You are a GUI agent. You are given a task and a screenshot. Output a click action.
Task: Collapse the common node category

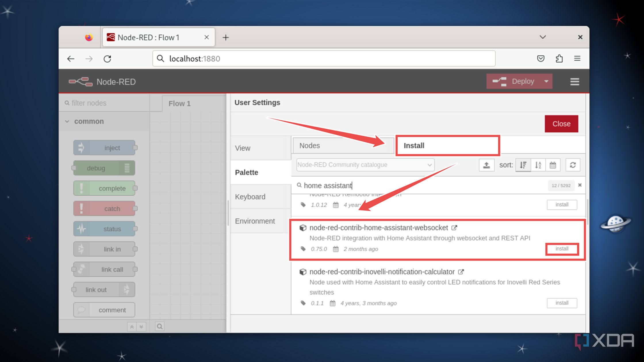click(x=67, y=121)
